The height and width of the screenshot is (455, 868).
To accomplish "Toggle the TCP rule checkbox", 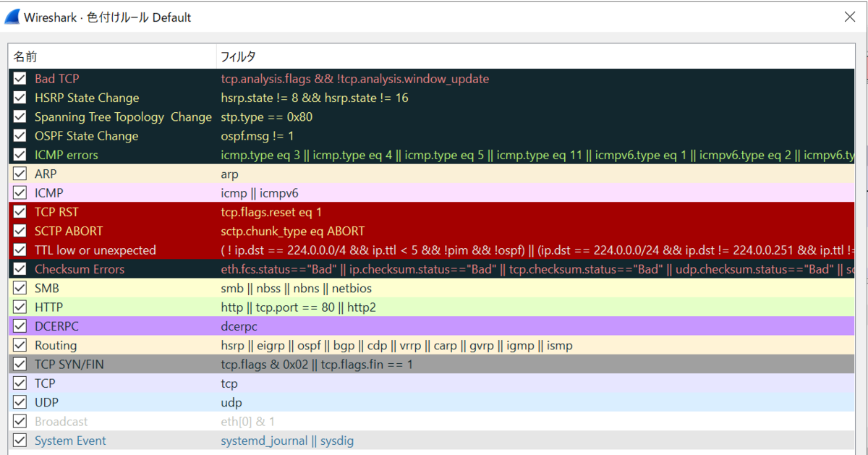I will click(20, 383).
